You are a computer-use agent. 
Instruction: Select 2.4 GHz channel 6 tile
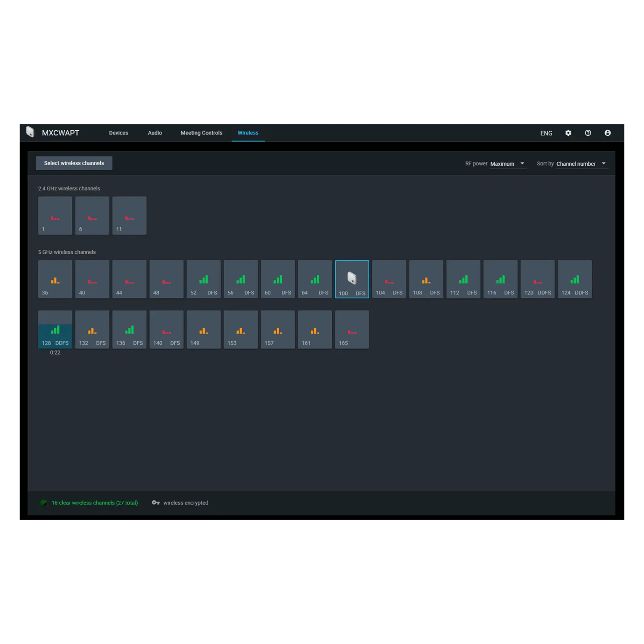click(92, 216)
